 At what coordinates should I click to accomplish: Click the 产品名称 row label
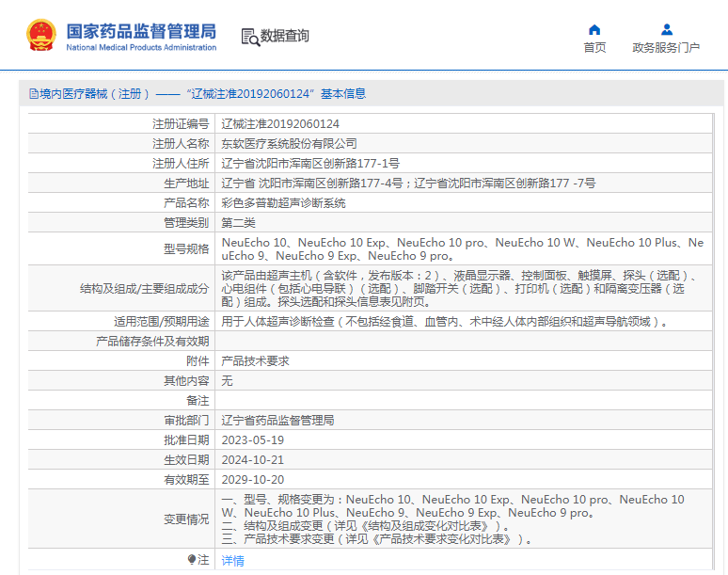click(x=186, y=203)
